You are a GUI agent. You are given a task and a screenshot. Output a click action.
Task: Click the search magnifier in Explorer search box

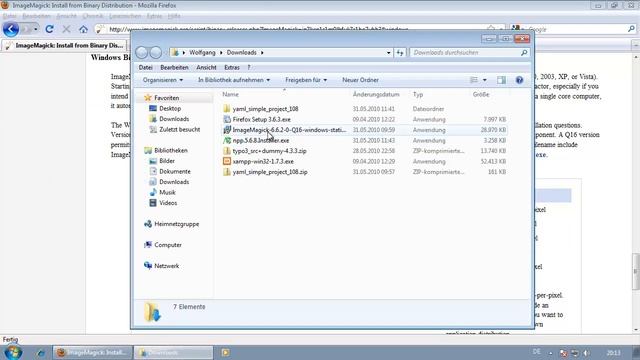pos(524,53)
